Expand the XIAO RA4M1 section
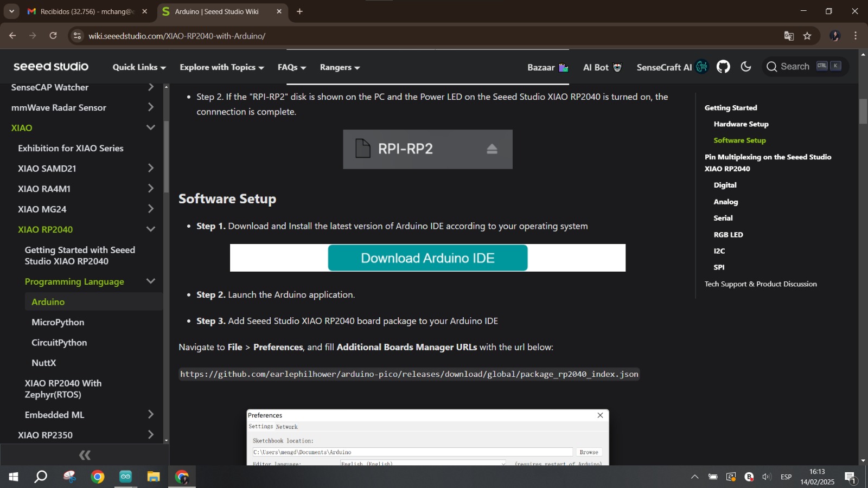 click(151, 189)
